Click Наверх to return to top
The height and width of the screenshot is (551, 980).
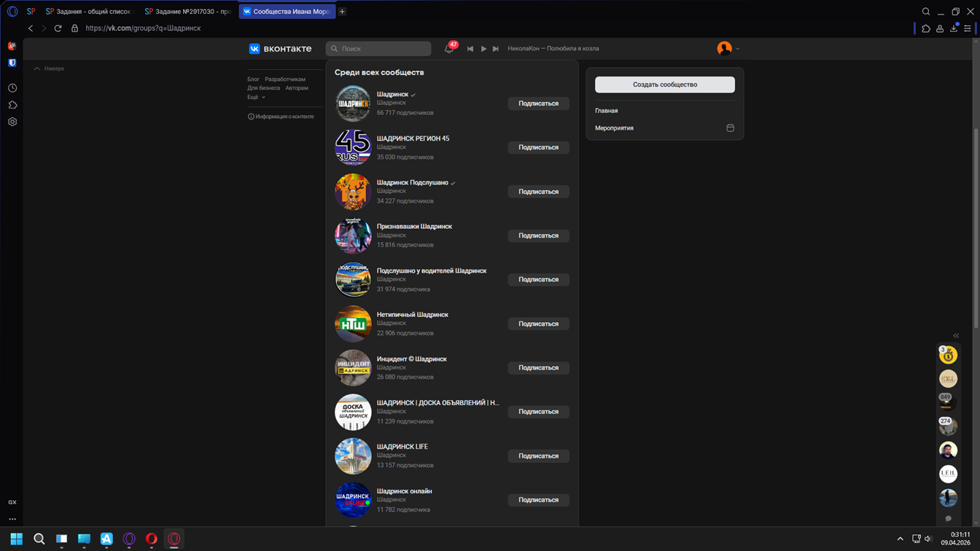coord(49,69)
